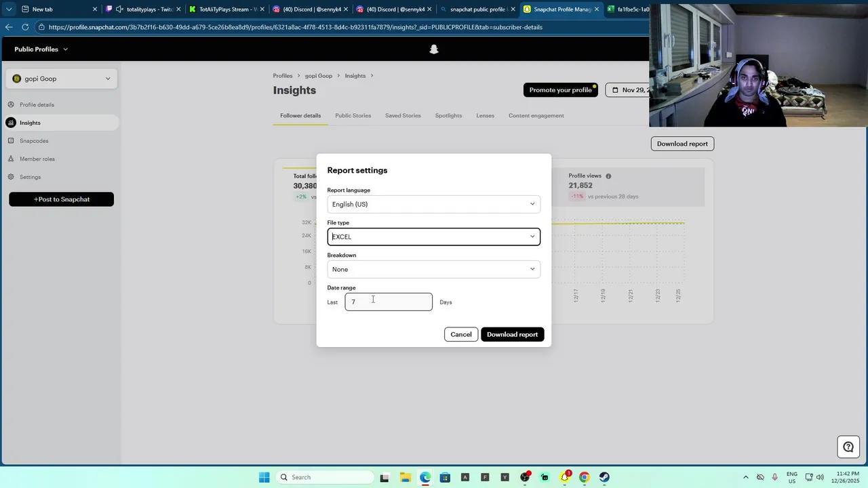This screenshot has height=488, width=868.
Task: Open Microsoft Store from taskbar
Action: [x=445, y=477]
